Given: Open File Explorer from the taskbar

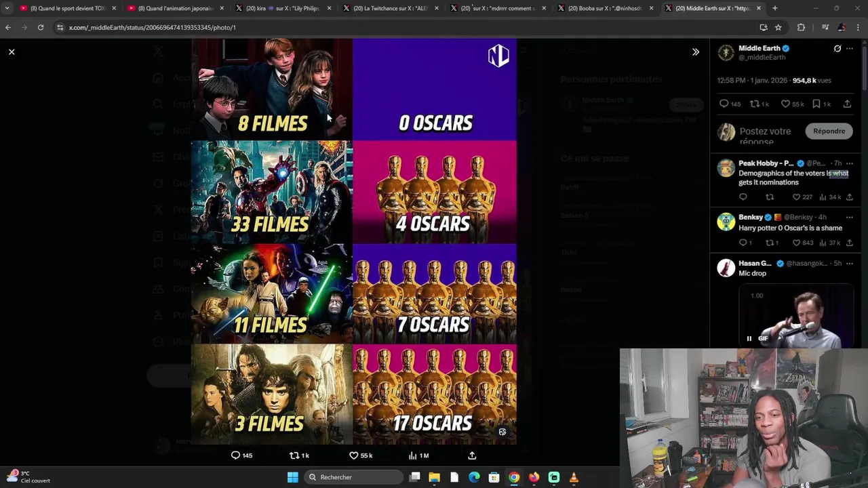Looking at the screenshot, I should coord(435,477).
